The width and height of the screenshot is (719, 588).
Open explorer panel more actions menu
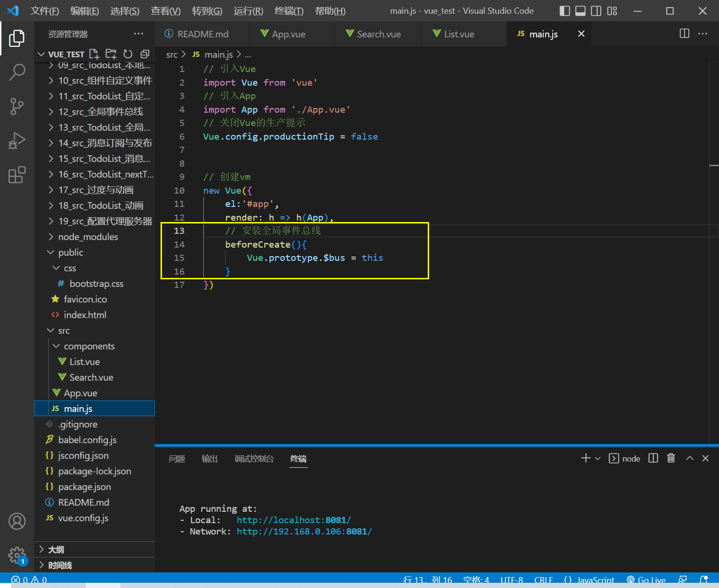click(138, 34)
